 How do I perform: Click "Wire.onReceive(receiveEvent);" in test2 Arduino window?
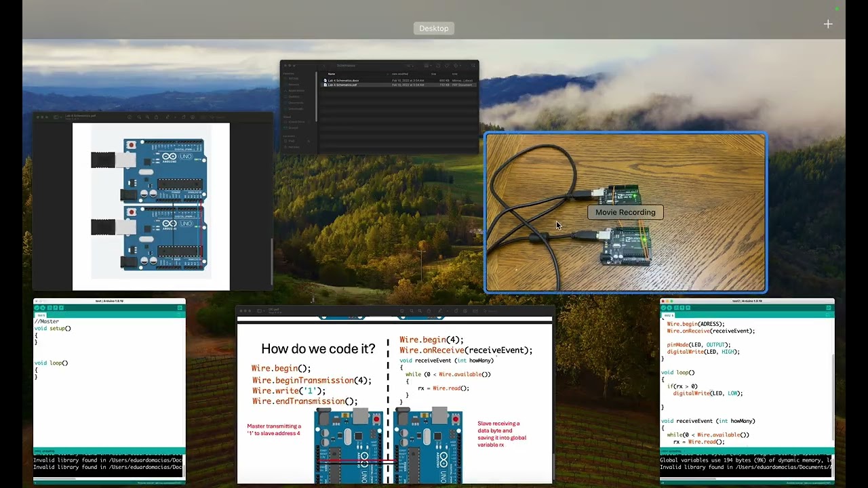click(711, 331)
